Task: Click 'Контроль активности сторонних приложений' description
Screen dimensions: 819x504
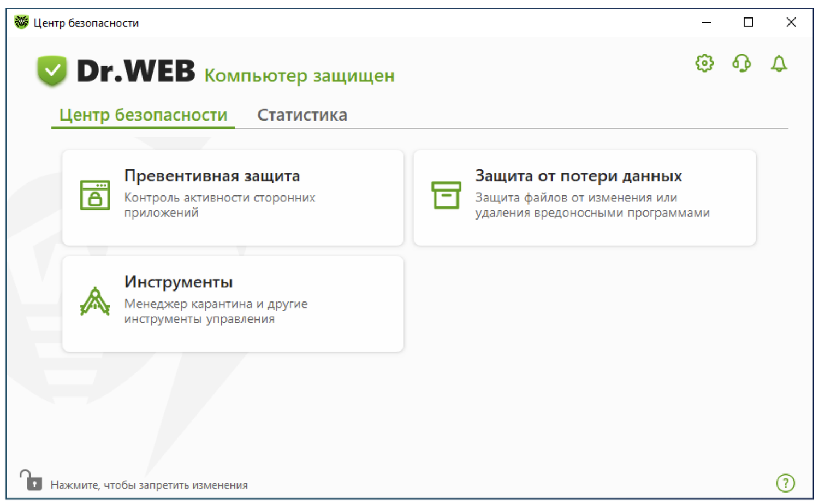Action: 219,205
